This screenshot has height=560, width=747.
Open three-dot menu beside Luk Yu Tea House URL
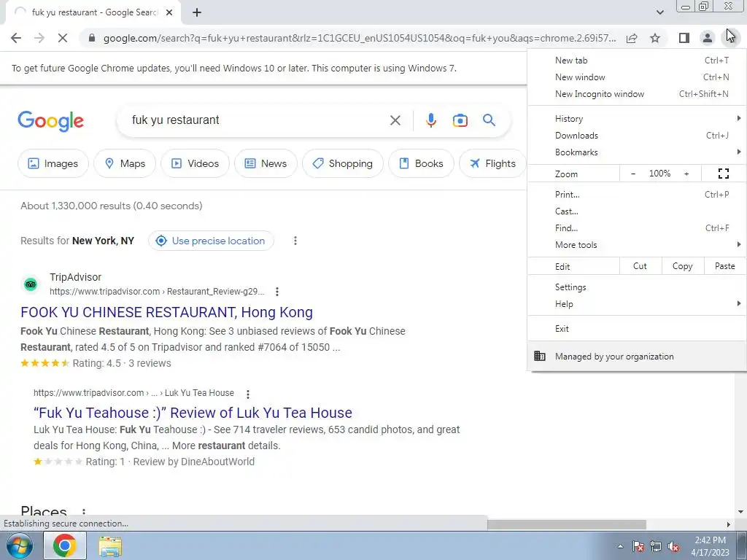coord(248,394)
